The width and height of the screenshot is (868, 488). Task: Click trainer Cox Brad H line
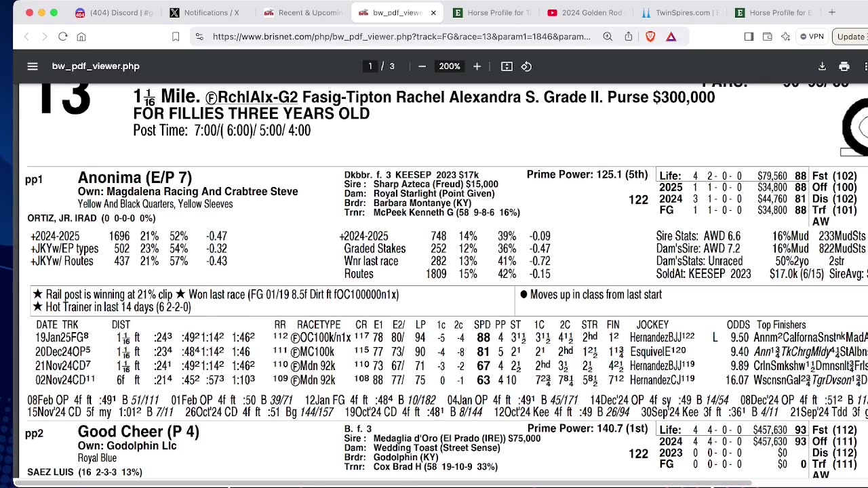click(421, 466)
